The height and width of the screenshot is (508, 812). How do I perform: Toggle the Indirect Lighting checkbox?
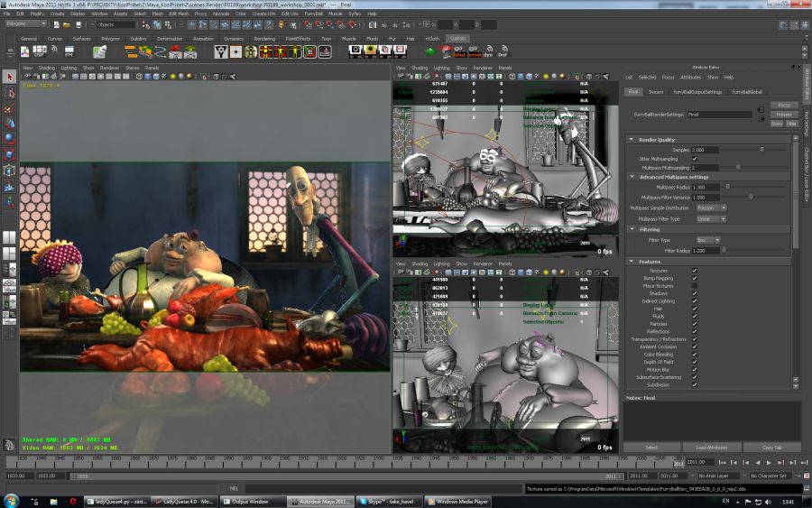pyautogui.click(x=695, y=300)
